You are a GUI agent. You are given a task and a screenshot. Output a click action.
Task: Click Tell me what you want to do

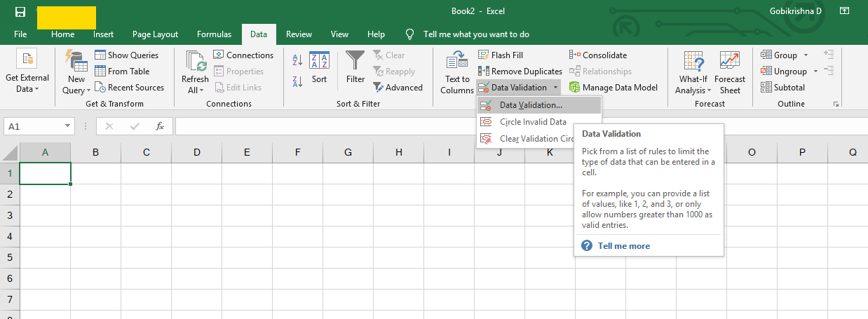(476, 34)
